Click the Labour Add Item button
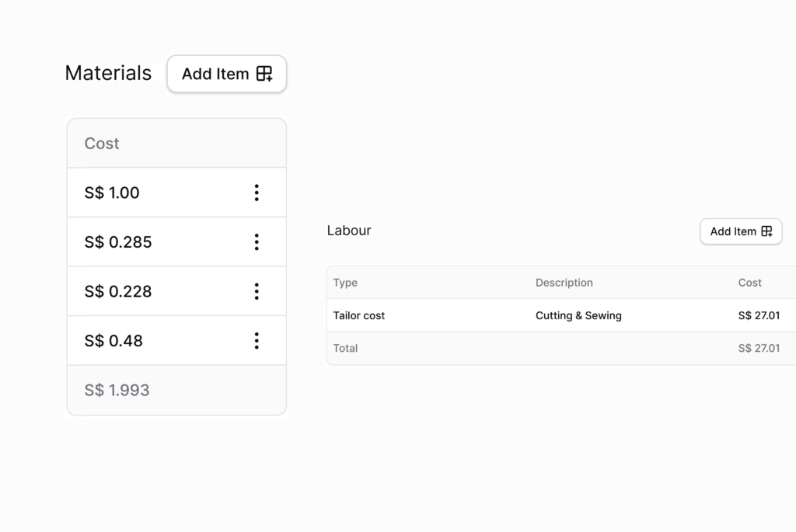The height and width of the screenshot is (532, 796). (x=740, y=231)
